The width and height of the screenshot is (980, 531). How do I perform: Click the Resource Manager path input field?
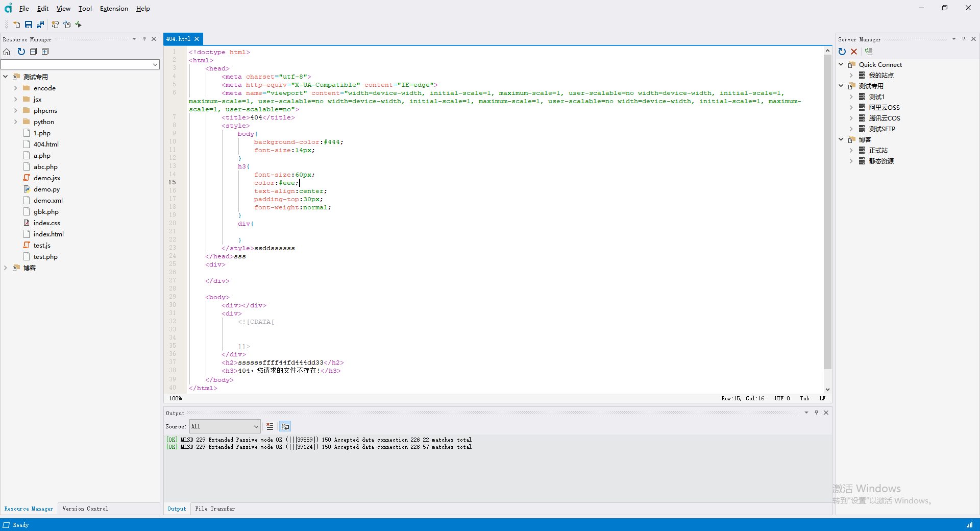click(x=77, y=64)
